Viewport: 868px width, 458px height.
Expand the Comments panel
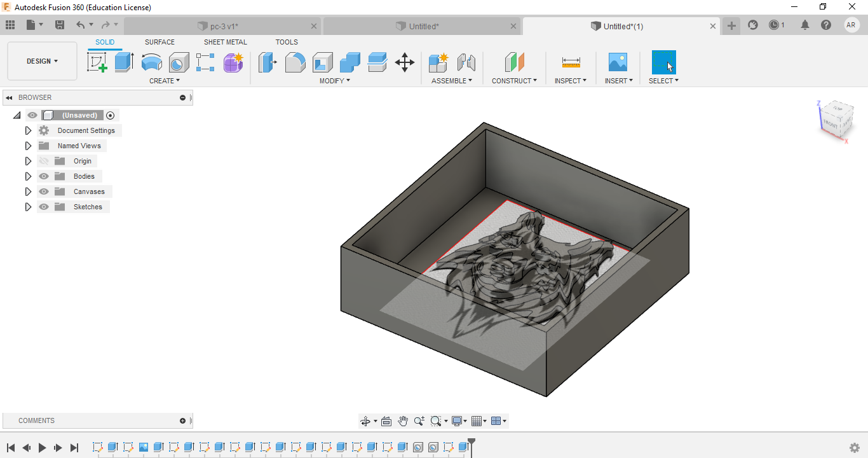click(183, 420)
